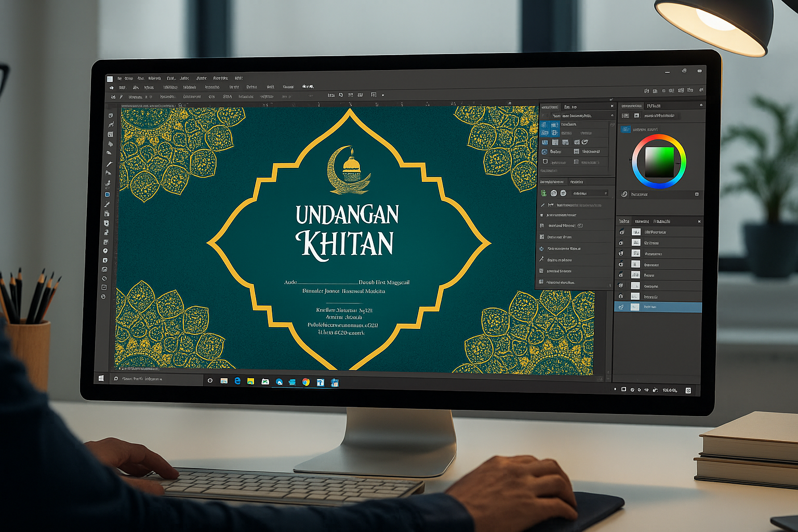This screenshot has height=532, width=798.
Task: Click the Windows Start button
Action: coord(101,378)
